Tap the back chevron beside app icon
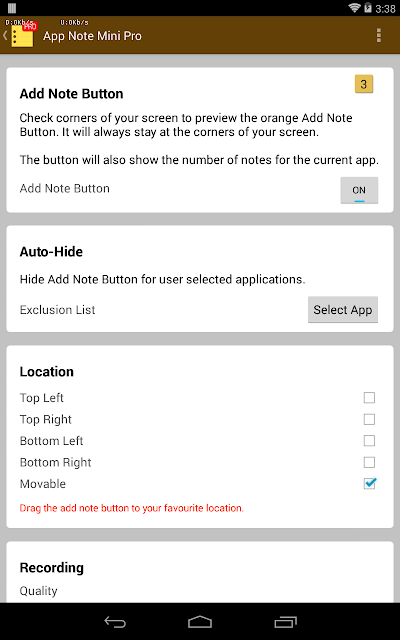The width and height of the screenshot is (400, 640). point(5,36)
